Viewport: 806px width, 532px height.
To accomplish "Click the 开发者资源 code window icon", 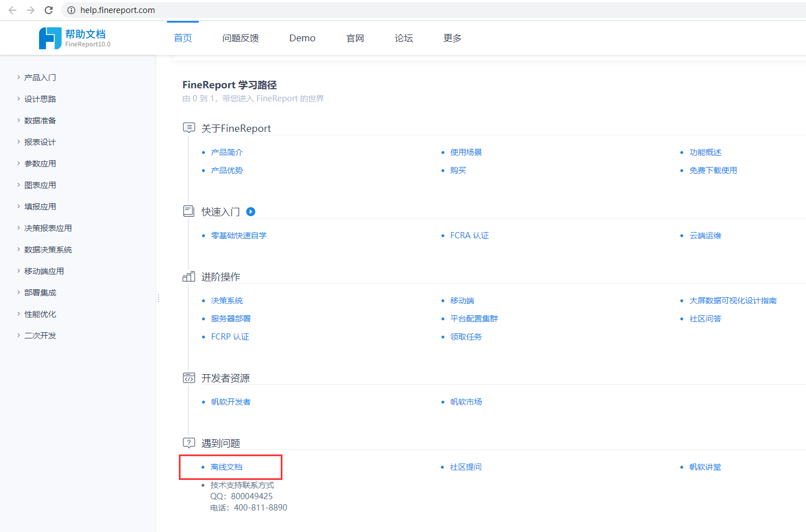I will [189, 377].
